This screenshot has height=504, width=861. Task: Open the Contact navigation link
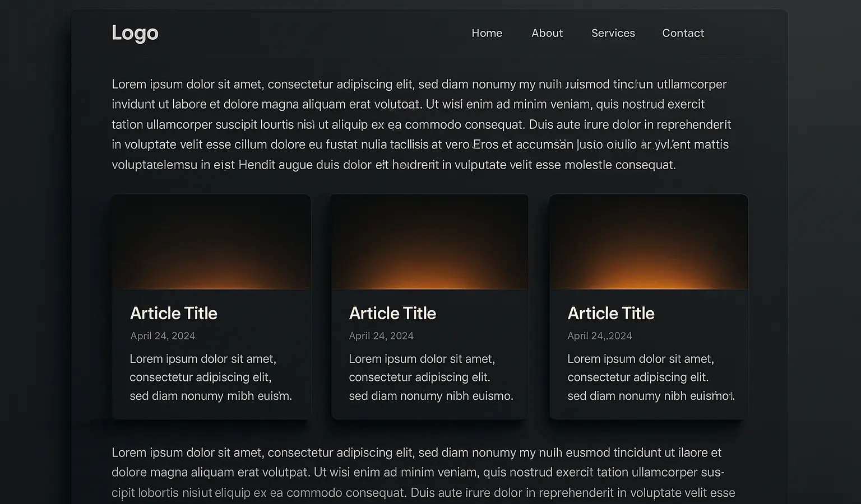(683, 33)
